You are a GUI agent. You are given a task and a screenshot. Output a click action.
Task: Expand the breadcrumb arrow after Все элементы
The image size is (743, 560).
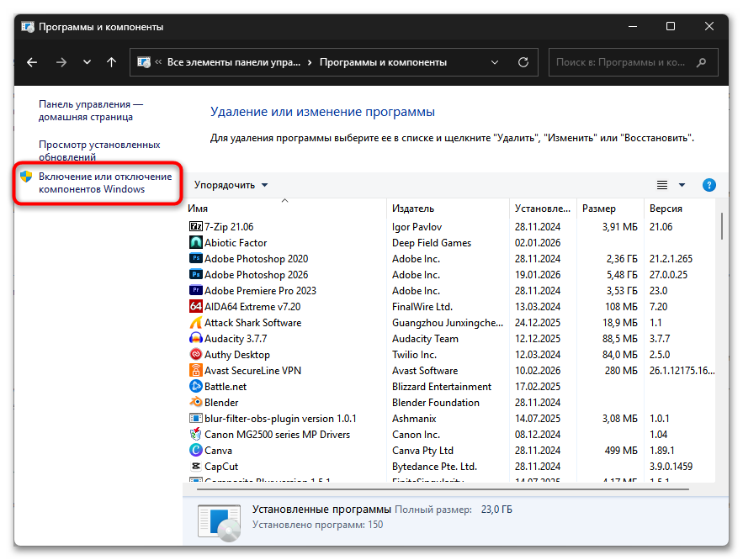[310, 62]
